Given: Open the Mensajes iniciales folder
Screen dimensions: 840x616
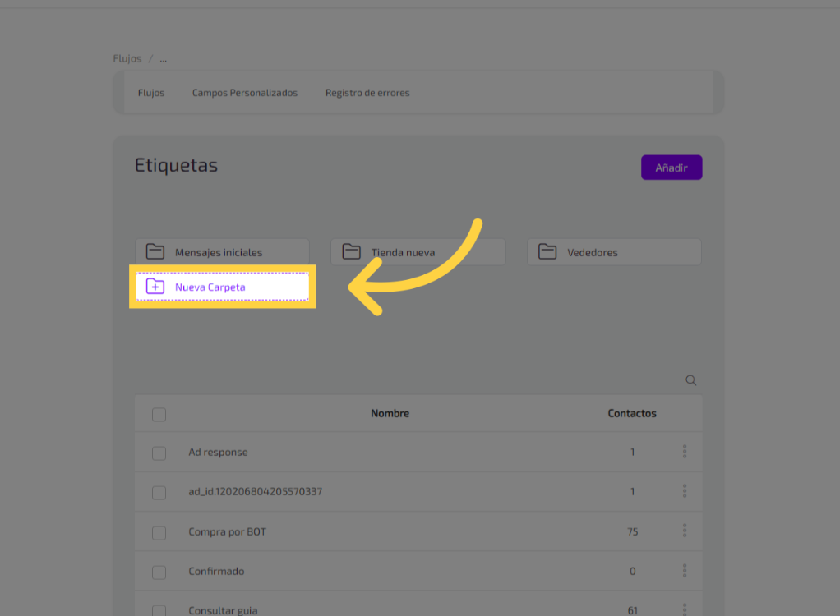Looking at the screenshot, I should 222,252.
